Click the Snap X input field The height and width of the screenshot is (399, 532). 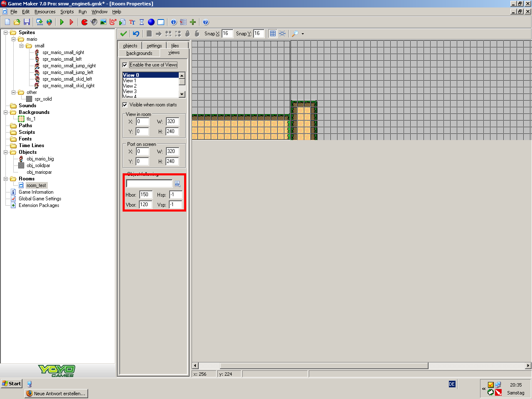tap(227, 34)
